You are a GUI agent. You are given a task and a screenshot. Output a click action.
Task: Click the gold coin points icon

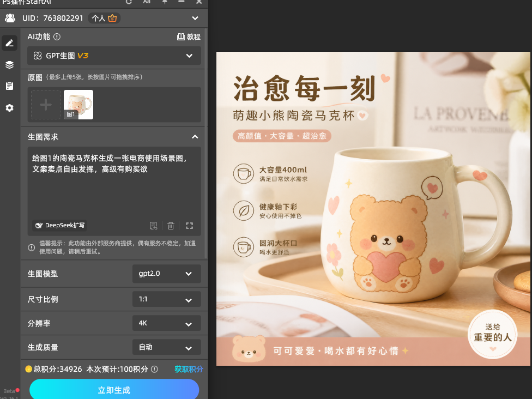28,369
